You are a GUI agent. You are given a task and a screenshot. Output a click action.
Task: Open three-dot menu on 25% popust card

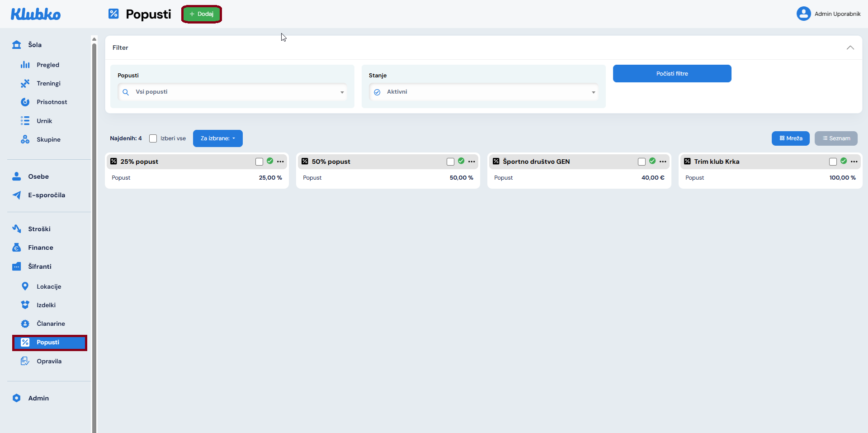pyautogui.click(x=280, y=162)
